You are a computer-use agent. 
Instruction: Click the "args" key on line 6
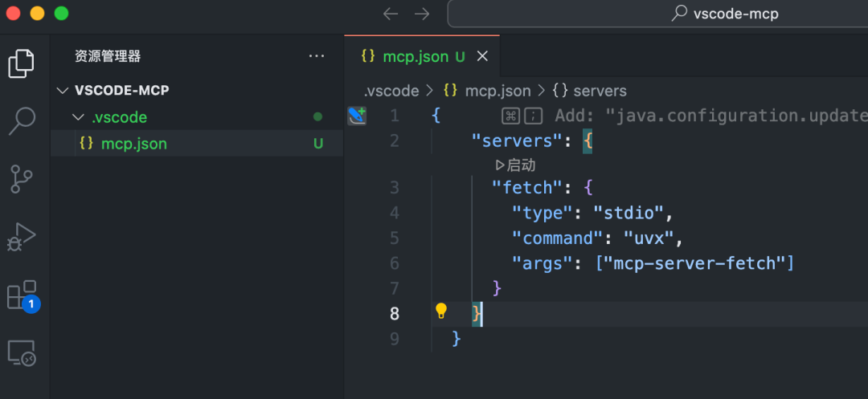(x=542, y=263)
